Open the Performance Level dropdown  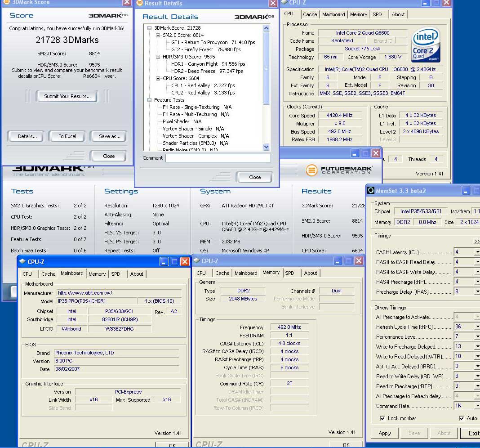click(x=477, y=336)
